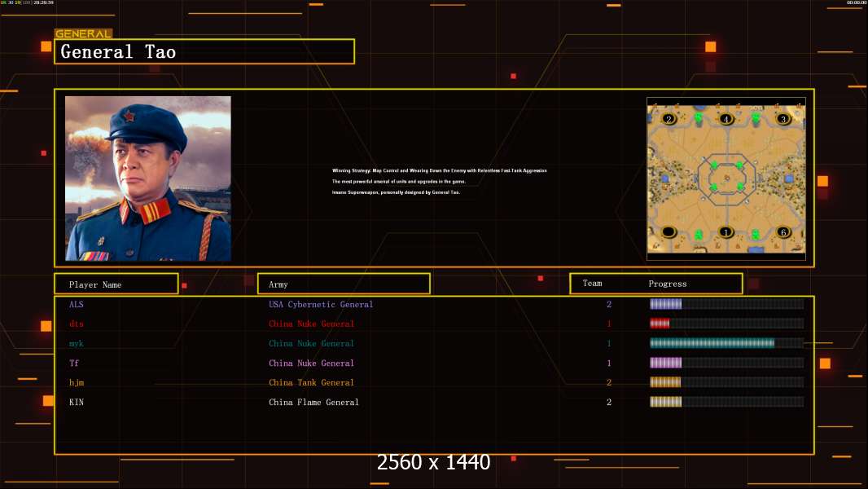Click the China Flame General army entry
Image resolution: width=868 pixels, height=489 pixels.
313,402
